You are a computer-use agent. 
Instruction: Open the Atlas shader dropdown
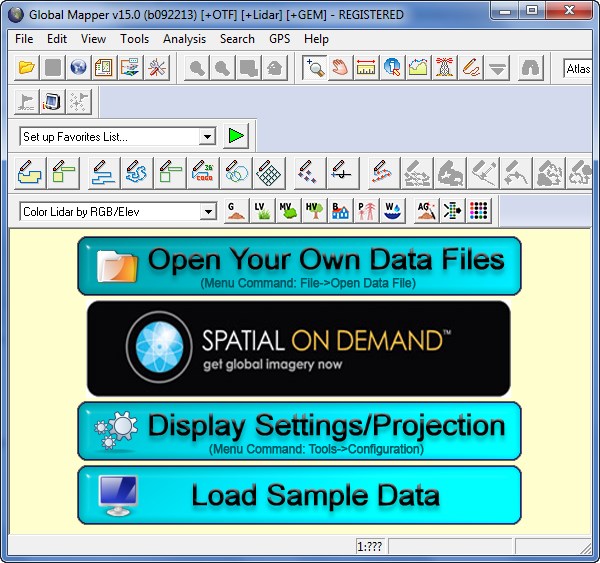[578, 68]
